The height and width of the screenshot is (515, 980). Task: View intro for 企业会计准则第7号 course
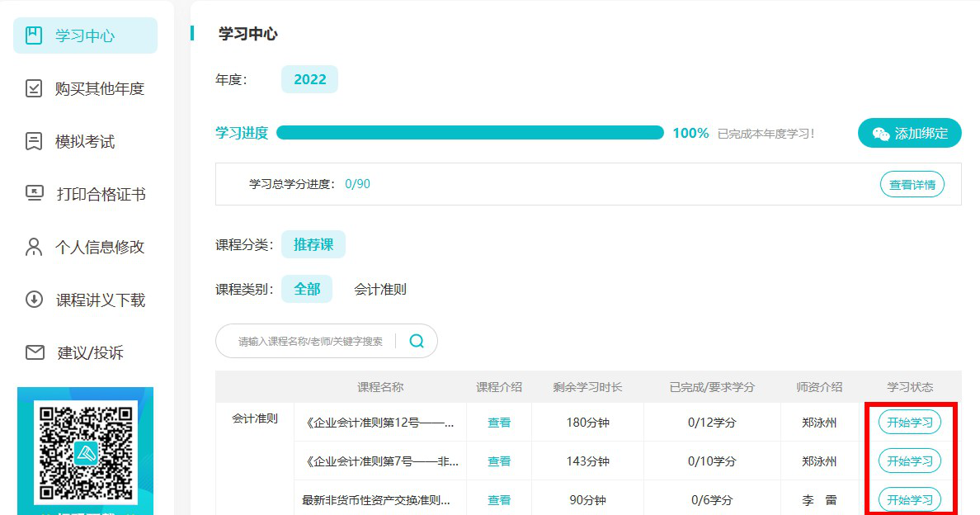click(499, 461)
